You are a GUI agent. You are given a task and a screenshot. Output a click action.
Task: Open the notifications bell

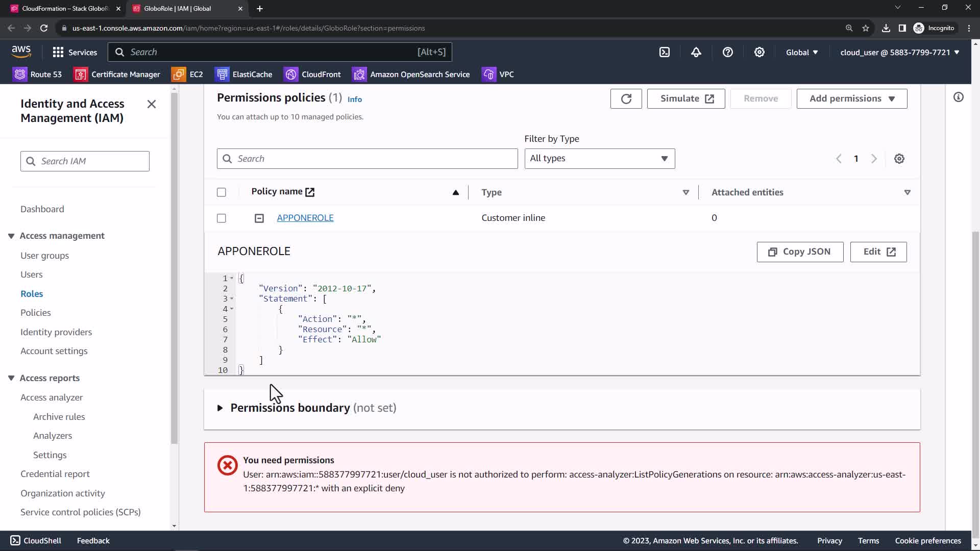[x=696, y=52]
